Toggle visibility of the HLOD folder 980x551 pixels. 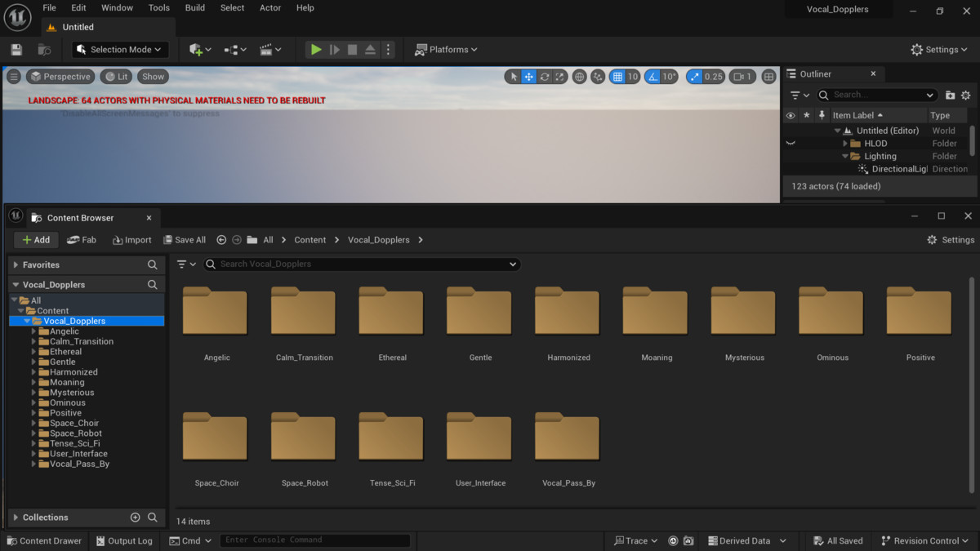click(x=790, y=143)
